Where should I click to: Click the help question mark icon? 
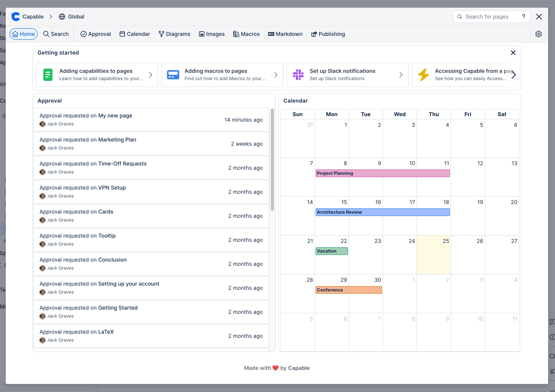(524, 17)
